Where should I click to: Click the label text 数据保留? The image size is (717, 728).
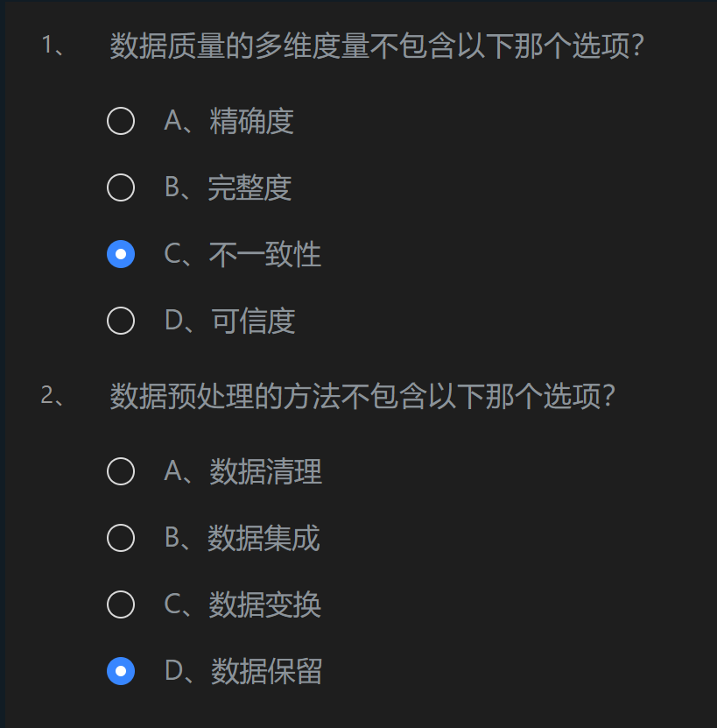click(x=265, y=672)
